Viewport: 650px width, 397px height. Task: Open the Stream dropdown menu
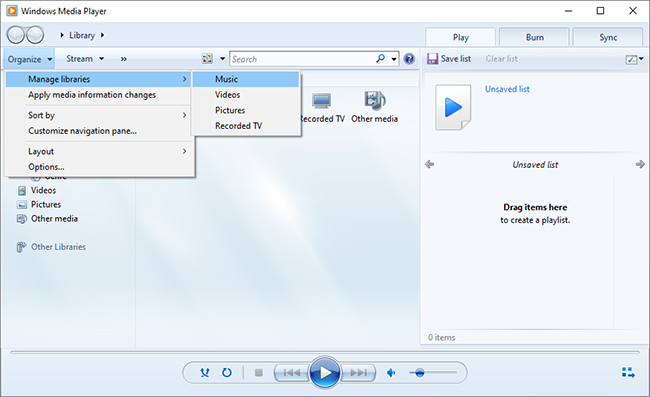pyautogui.click(x=85, y=59)
